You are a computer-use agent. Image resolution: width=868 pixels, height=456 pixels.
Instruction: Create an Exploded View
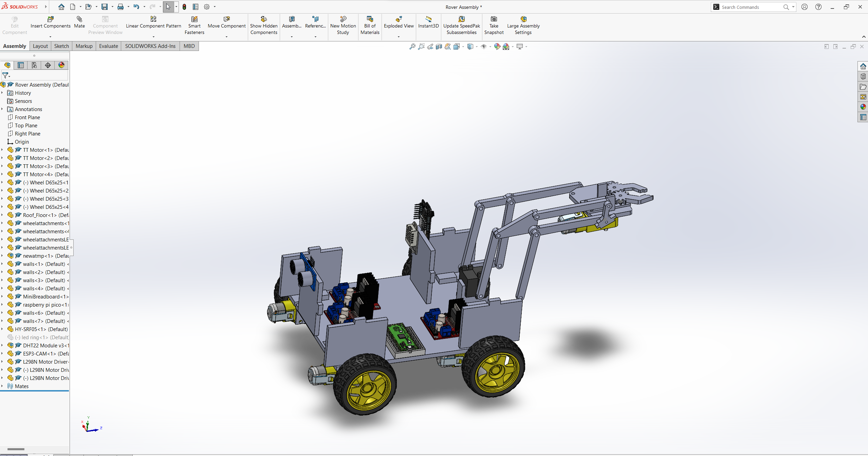(399, 22)
